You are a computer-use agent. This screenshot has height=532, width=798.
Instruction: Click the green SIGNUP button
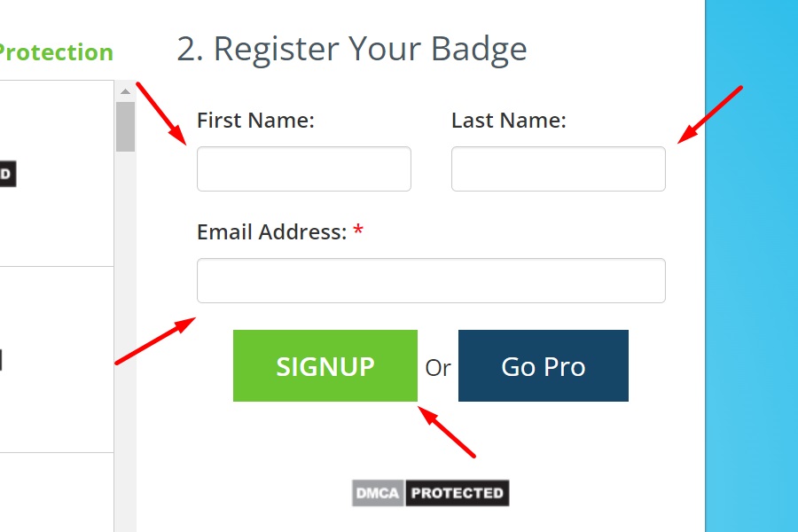point(325,365)
